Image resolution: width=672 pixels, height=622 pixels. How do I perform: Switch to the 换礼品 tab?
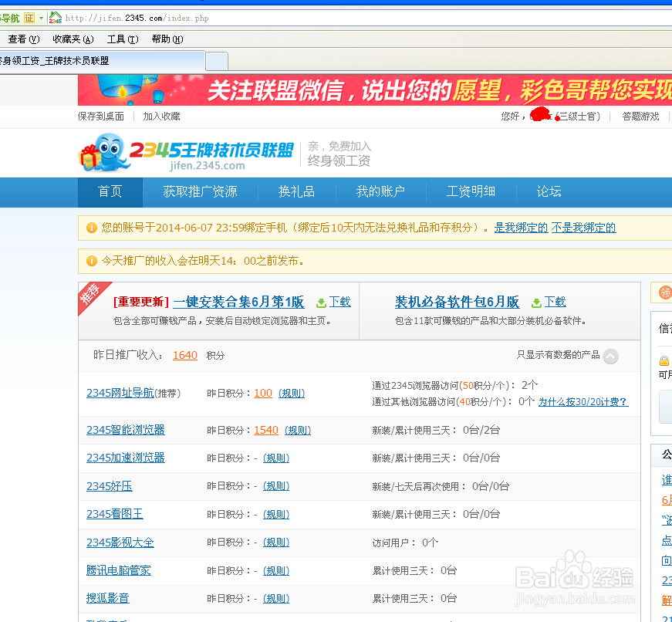tap(297, 192)
